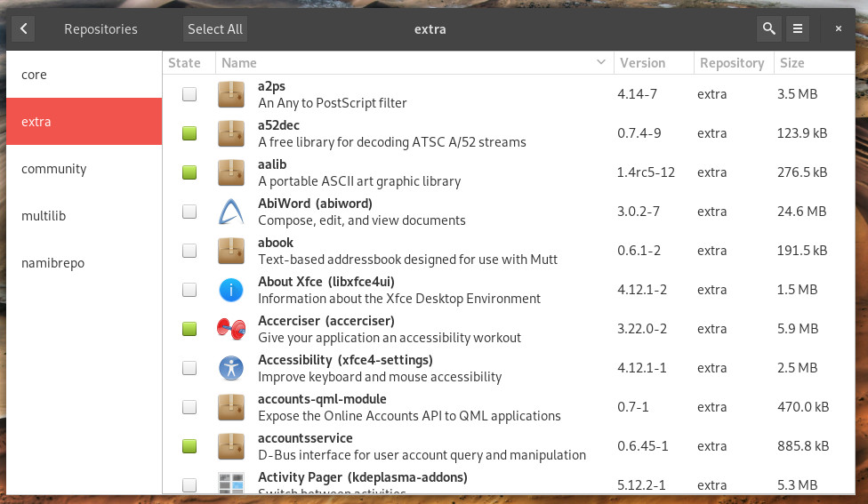
Task: Toggle Name column sort arrow
Action: 600,62
